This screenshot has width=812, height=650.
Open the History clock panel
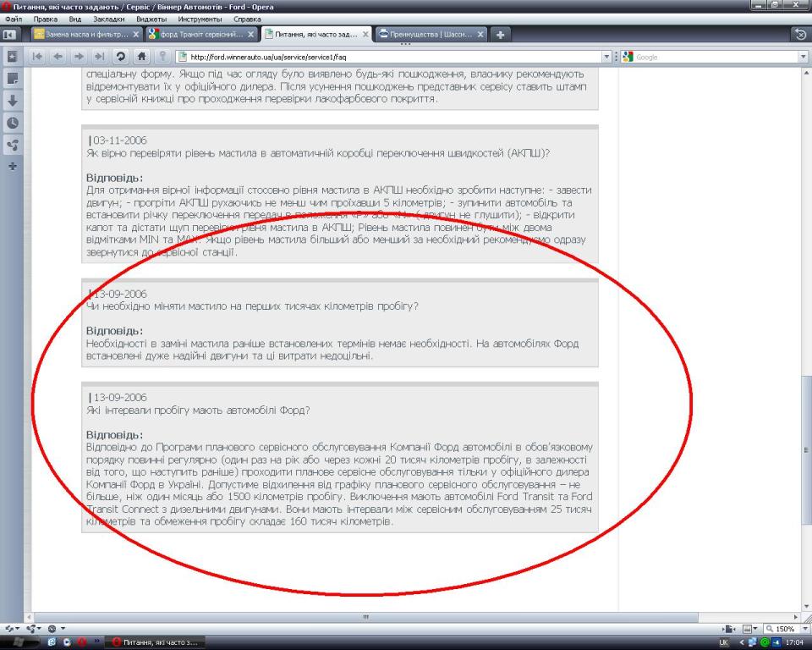click(x=13, y=122)
